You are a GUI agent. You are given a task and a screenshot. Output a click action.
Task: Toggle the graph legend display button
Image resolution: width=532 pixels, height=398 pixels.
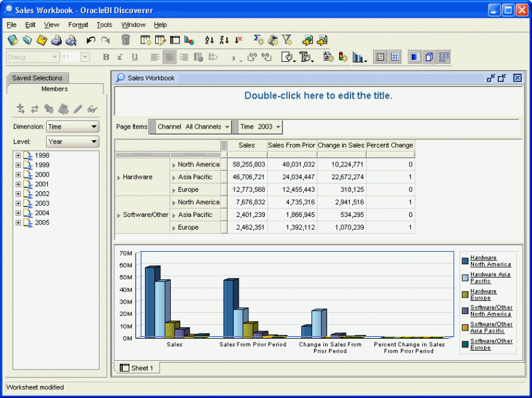[380, 57]
